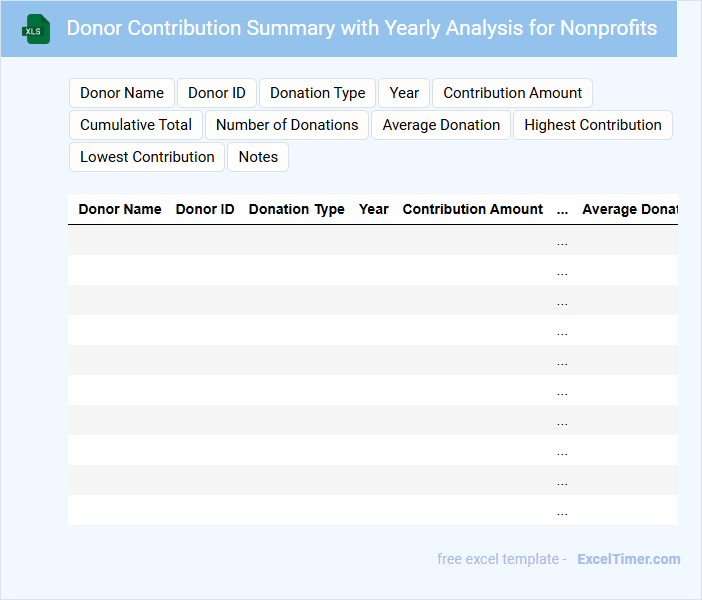The width and height of the screenshot is (702, 600).
Task: Click the Donor ID column header
Action: (x=205, y=210)
